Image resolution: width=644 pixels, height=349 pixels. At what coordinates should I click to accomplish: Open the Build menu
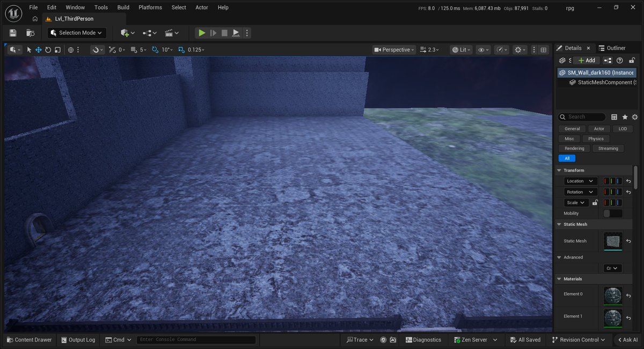pyautogui.click(x=123, y=8)
